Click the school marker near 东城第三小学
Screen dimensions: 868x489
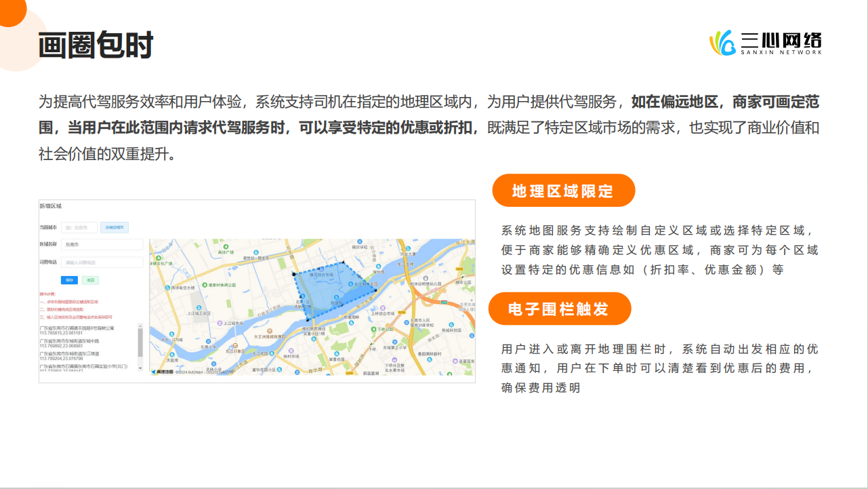(396, 342)
